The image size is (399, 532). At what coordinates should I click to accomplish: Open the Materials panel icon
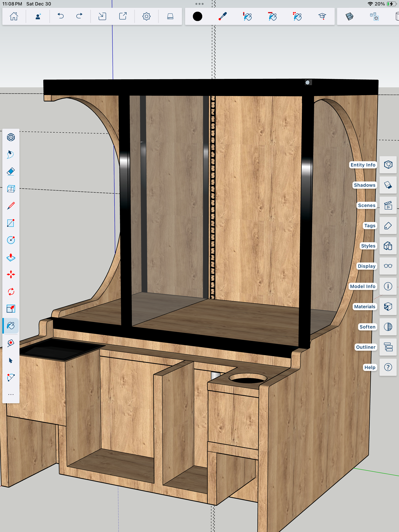(x=388, y=307)
